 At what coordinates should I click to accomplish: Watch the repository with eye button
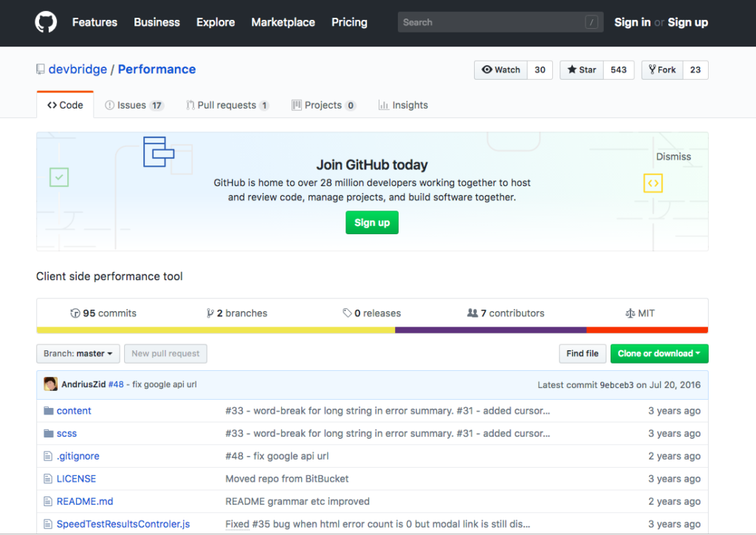point(501,70)
